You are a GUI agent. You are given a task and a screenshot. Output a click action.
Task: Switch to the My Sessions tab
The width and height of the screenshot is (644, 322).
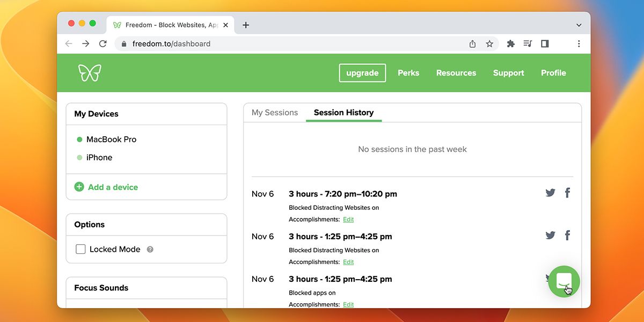275,113
